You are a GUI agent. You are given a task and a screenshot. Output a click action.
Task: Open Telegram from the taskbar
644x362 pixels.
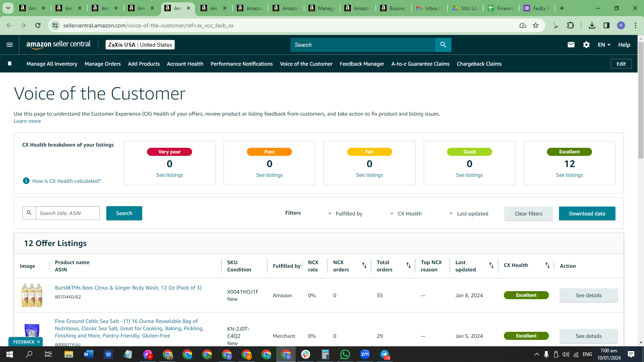[385, 354]
